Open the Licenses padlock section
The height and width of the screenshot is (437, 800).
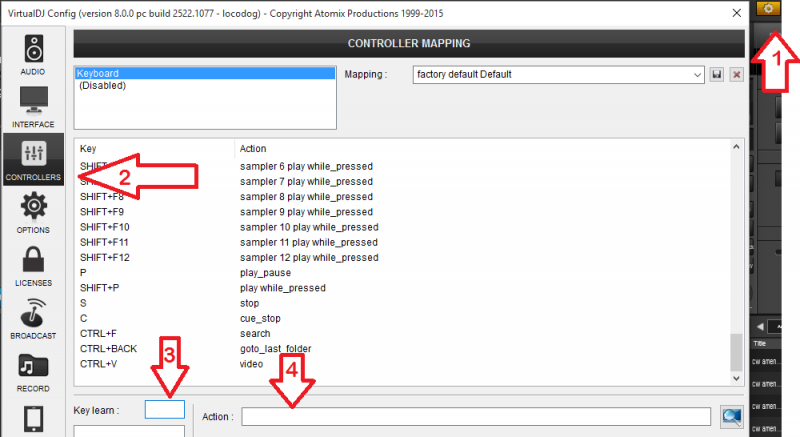[33, 266]
